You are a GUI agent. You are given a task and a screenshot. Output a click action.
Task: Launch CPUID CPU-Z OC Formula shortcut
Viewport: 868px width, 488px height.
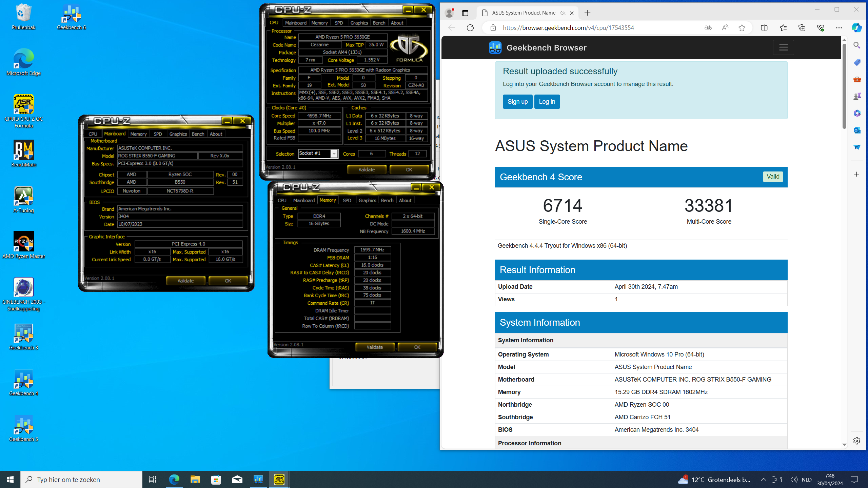(23, 111)
